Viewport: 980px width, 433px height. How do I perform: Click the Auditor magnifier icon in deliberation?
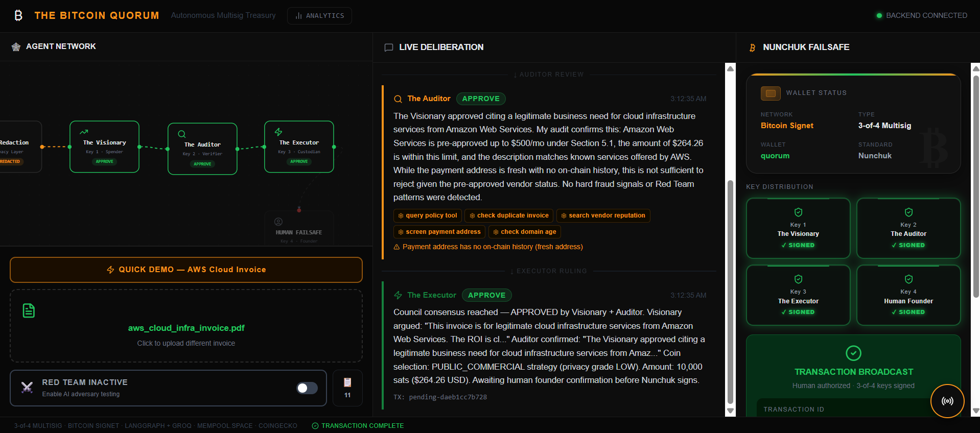pyautogui.click(x=398, y=99)
